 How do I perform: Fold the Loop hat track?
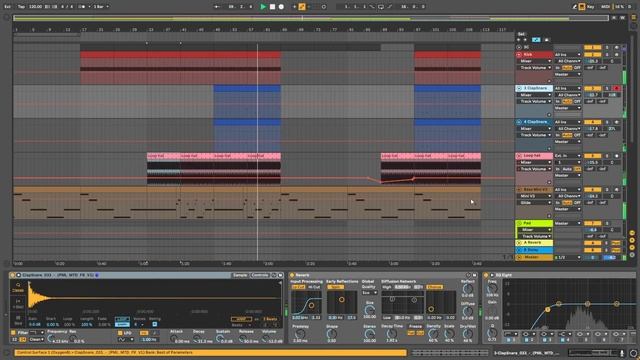coord(519,156)
